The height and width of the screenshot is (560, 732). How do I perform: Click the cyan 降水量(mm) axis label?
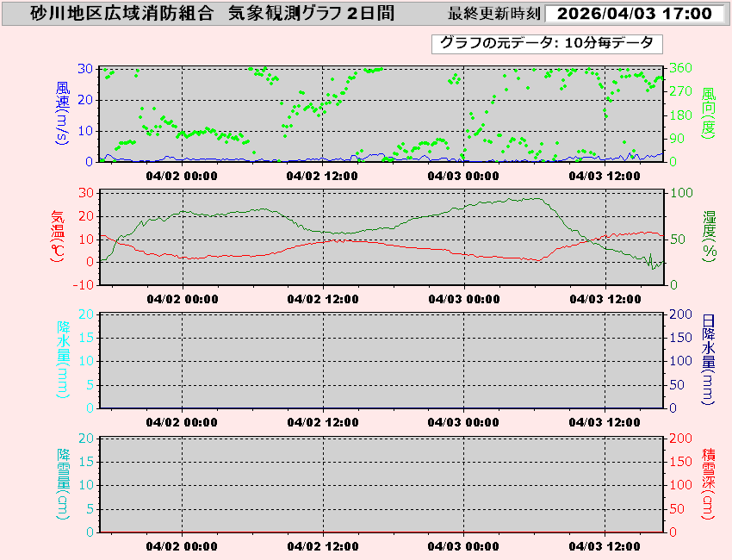(63, 360)
